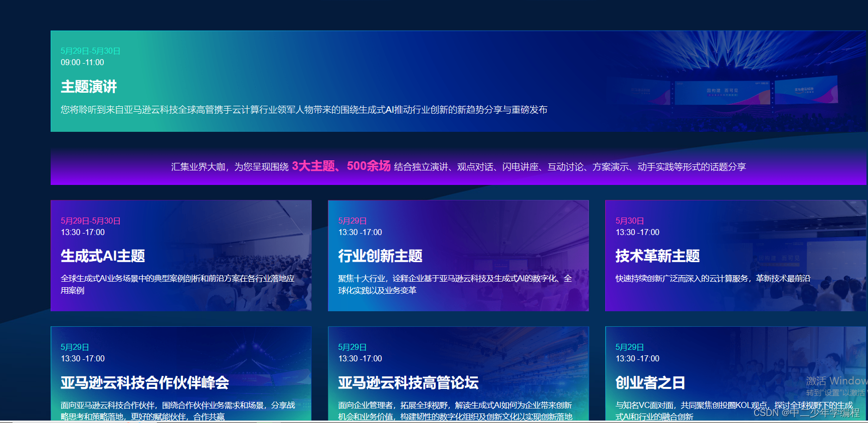This screenshot has height=423, width=868.
Task: Click the 聚焦十大行业 description text
Action: (455, 284)
